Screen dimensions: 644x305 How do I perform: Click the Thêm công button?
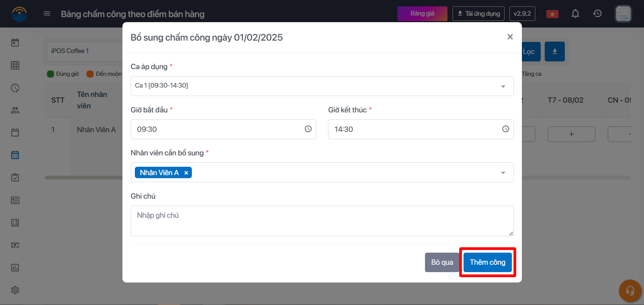point(487,262)
